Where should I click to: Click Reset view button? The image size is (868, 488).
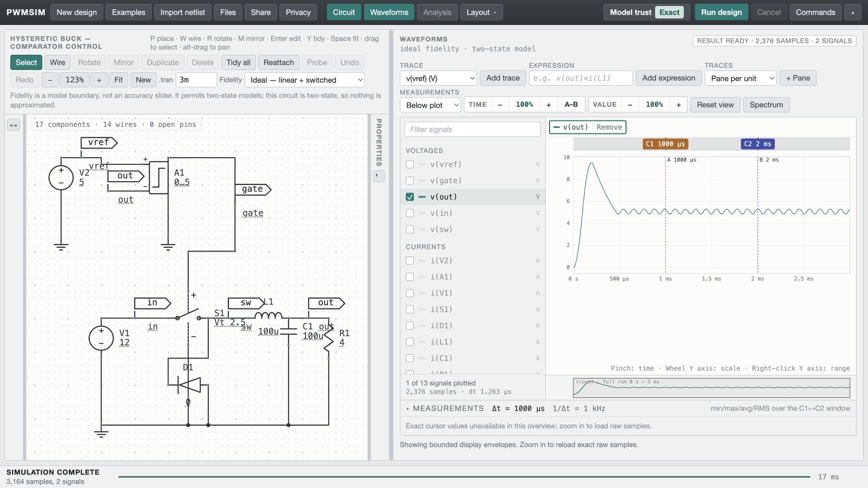[716, 105]
